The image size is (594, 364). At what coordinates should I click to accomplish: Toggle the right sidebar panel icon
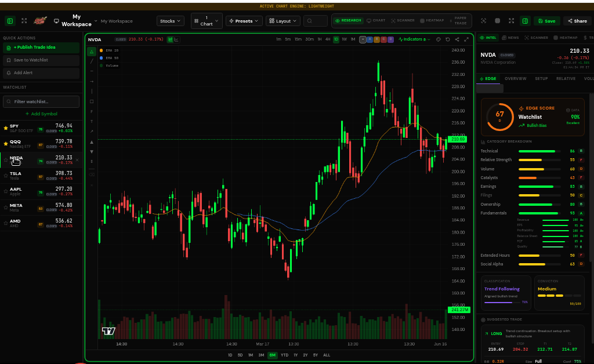525,21
